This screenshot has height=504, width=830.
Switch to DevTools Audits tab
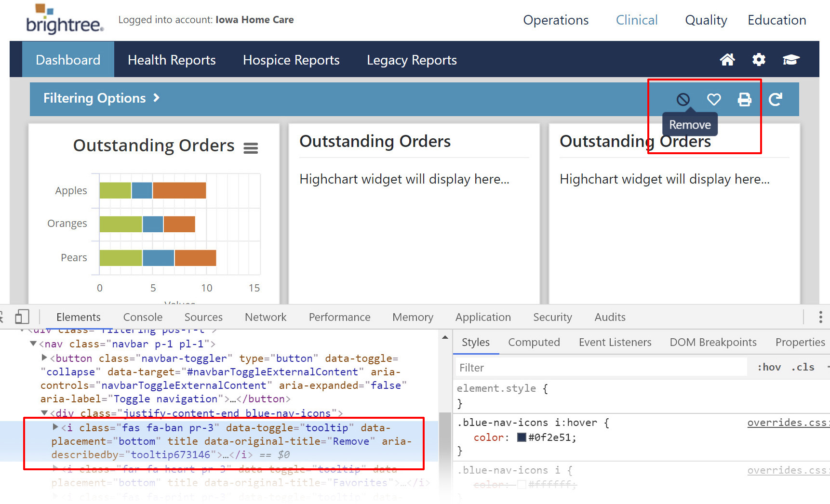(610, 317)
